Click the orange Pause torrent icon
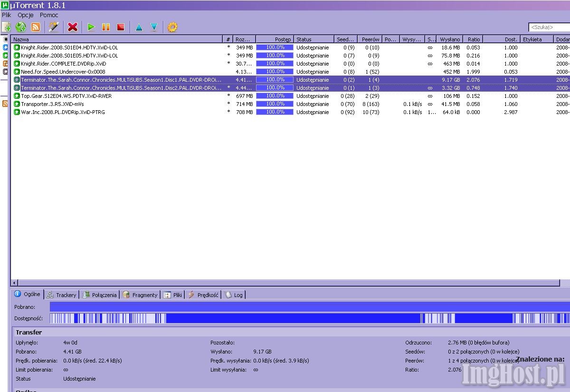The width and height of the screenshot is (570, 392). 106,28
